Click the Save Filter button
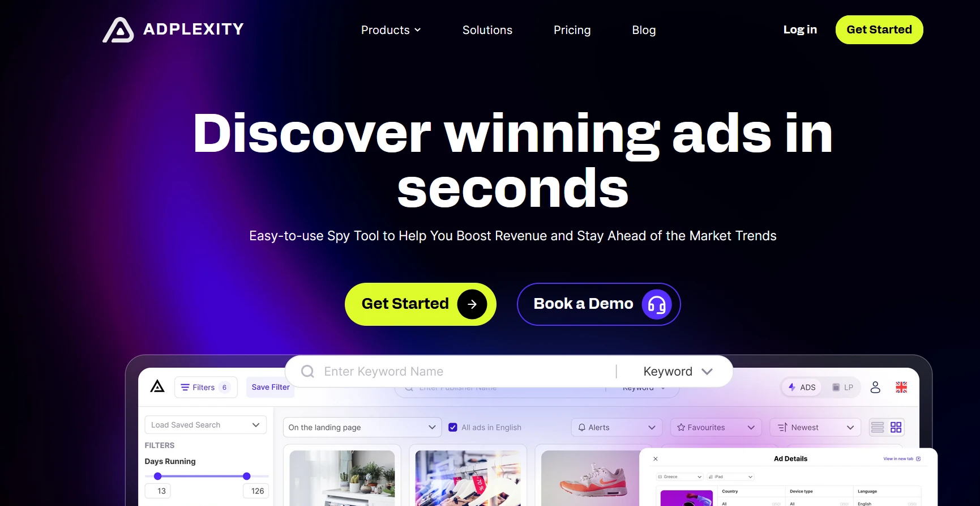 pyautogui.click(x=271, y=387)
